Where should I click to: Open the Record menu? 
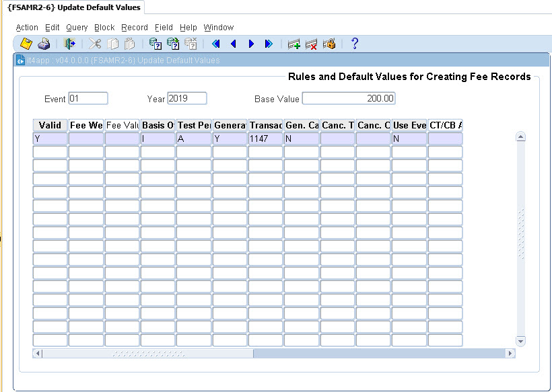(x=135, y=28)
